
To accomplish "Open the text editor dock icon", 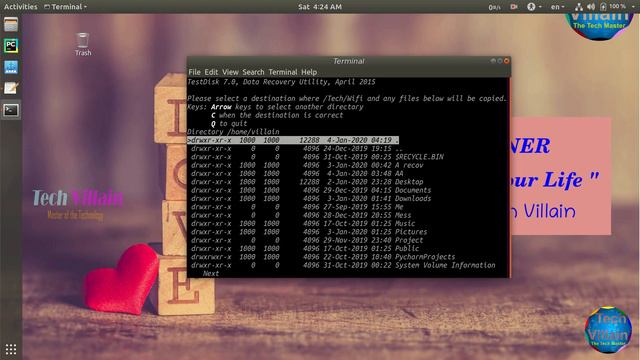I will pos(11,88).
